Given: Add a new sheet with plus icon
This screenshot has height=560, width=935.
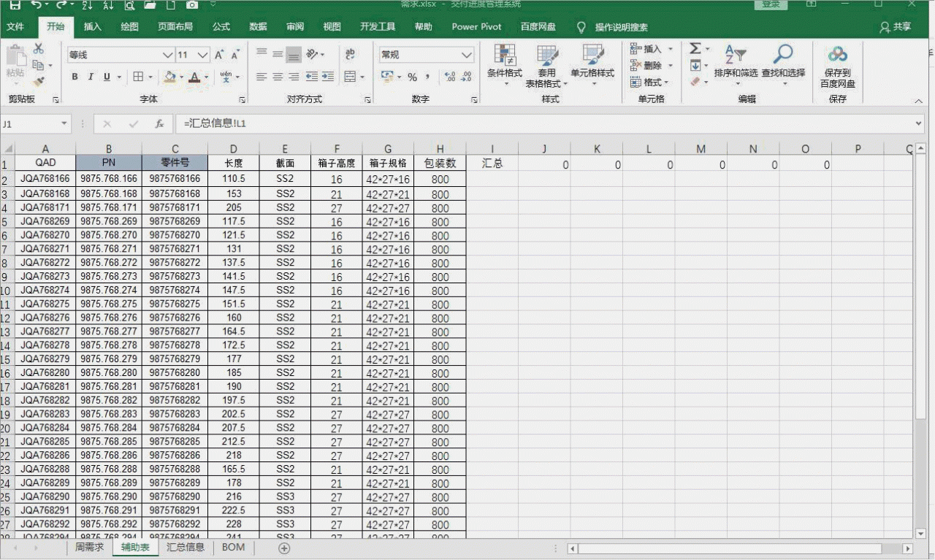Looking at the screenshot, I should tap(284, 548).
